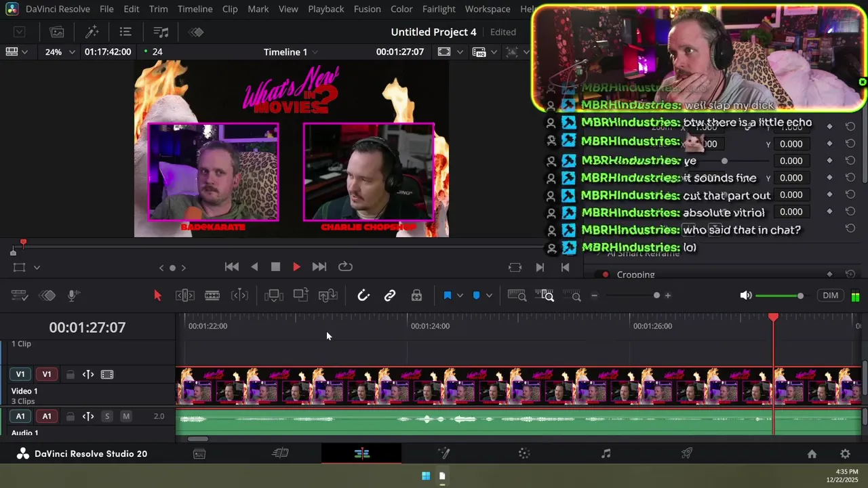Open the transform overlay dropdown below viewer
Image resolution: width=868 pixels, height=488 pixels.
click(x=37, y=268)
